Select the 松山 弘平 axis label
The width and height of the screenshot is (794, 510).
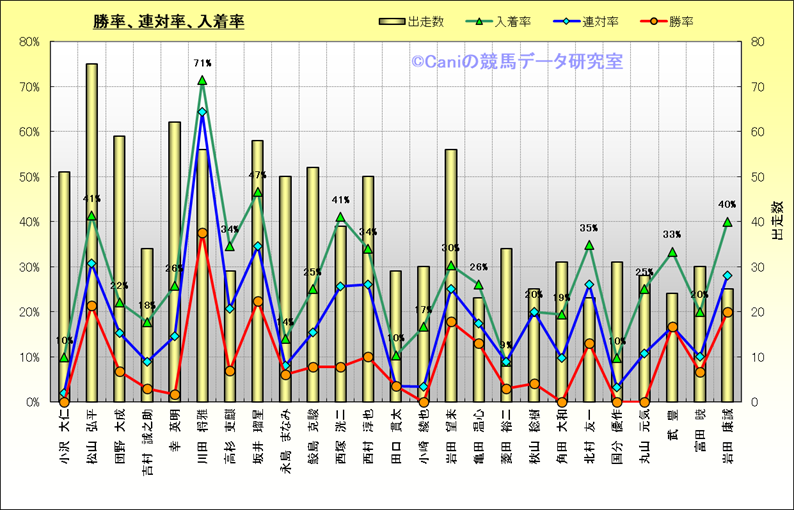[x=92, y=434]
